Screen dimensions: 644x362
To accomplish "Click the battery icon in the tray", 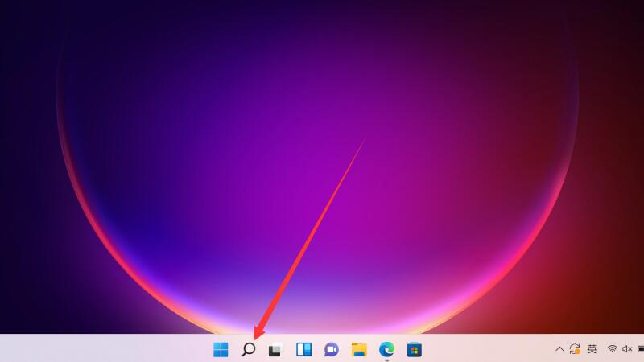I will pos(641,349).
